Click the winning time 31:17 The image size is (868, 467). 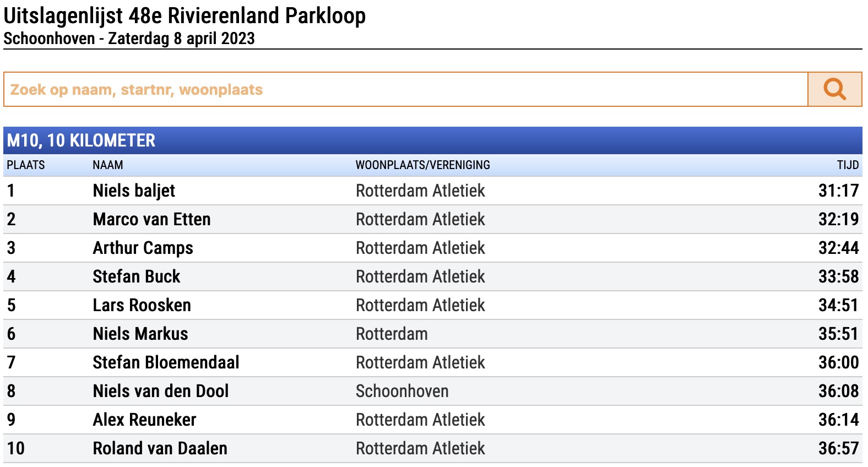[838, 191]
